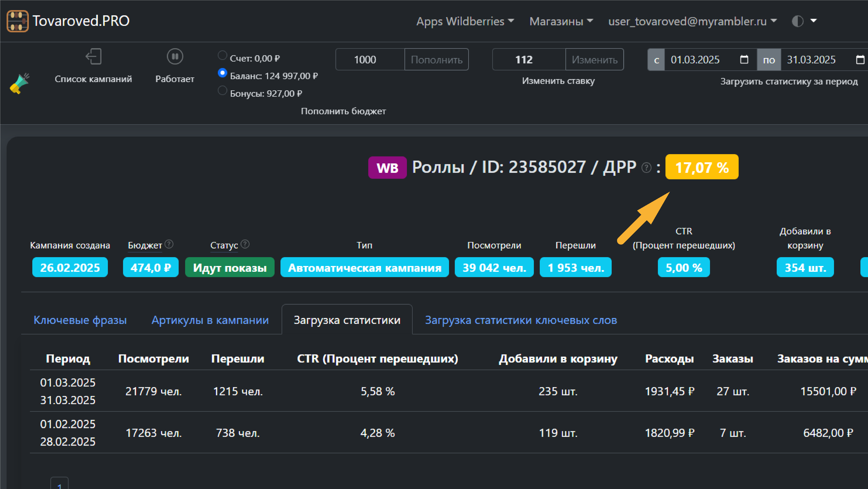Open the Магазины dropdown
The image size is (868, 489).
click(561, 21)
